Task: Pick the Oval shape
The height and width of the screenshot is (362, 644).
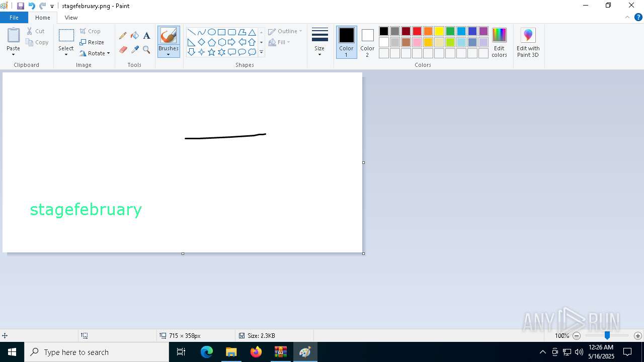Action: [212, 32]
